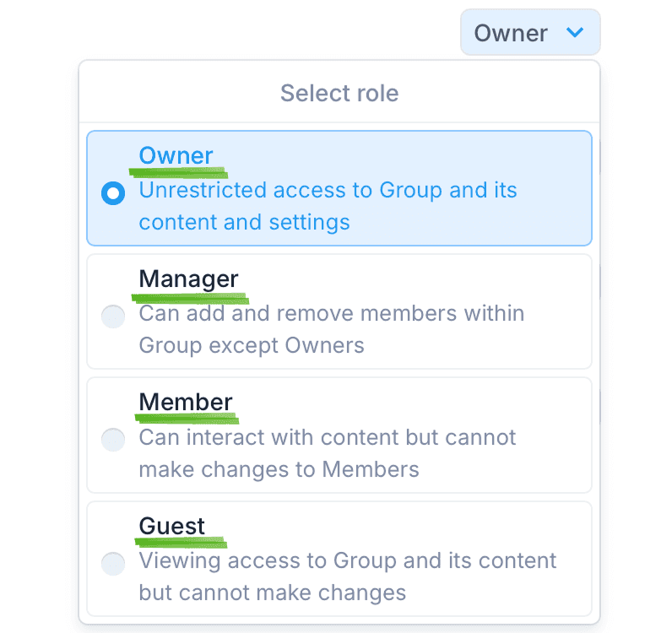Click the 'make changes to Members' text line
Screen dimensions: 672x633
[279, 469]
